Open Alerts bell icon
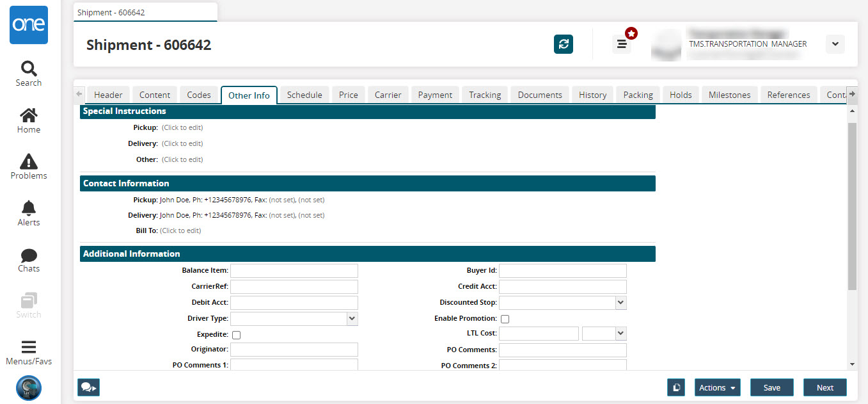This screenshot has width=868, height=404. pyautogui.click(x=29, y=209)
